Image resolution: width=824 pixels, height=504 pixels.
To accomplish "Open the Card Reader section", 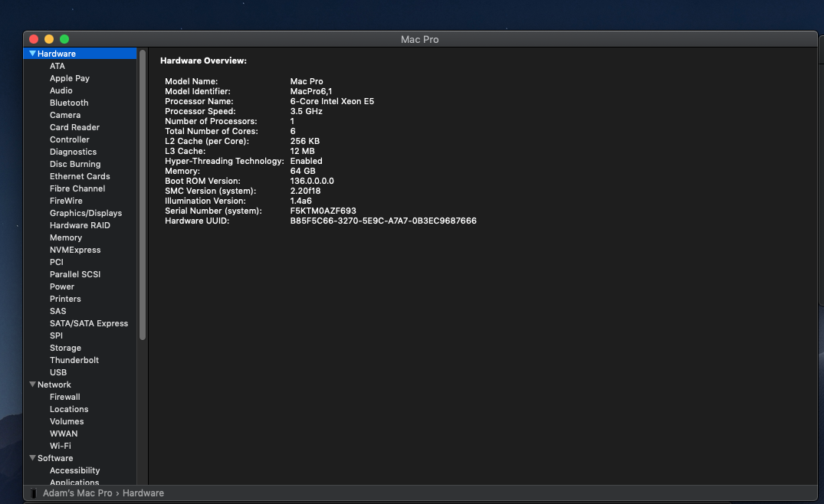I will (74, 127).
